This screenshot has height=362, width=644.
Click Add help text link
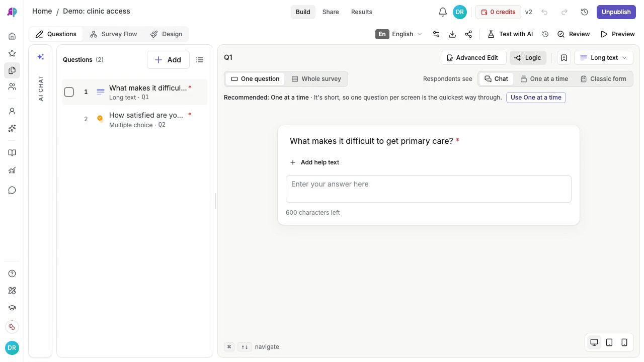315,162
